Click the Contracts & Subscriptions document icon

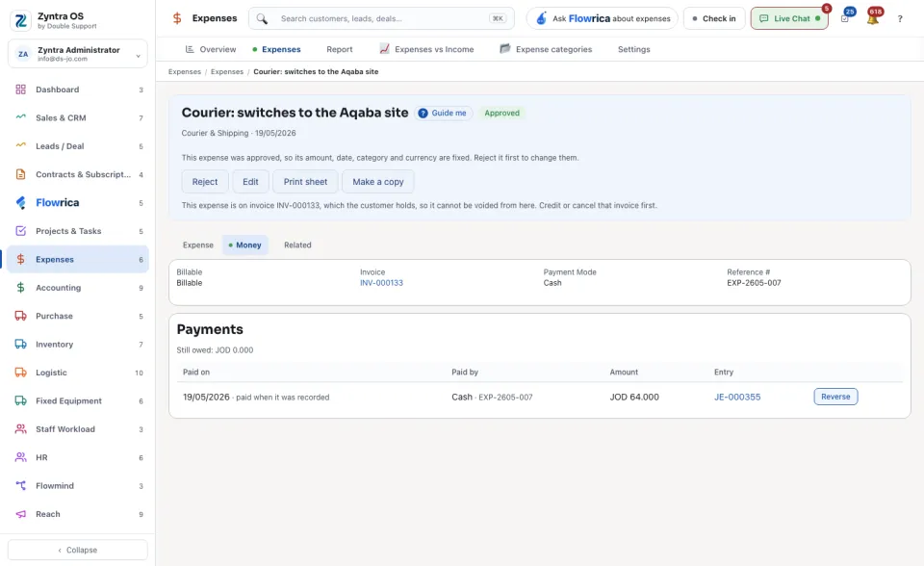tap(20, 174)
